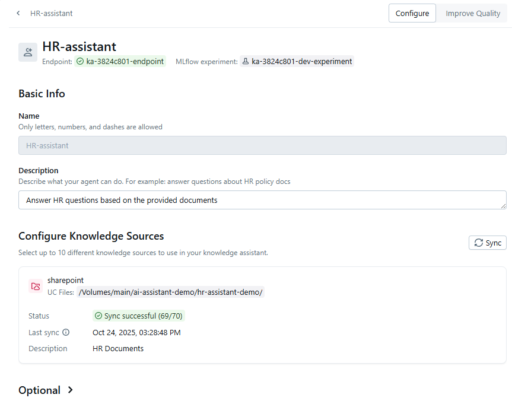Click the UC Files volume path
The image size is (512, 420).
(x=170, y=292)
